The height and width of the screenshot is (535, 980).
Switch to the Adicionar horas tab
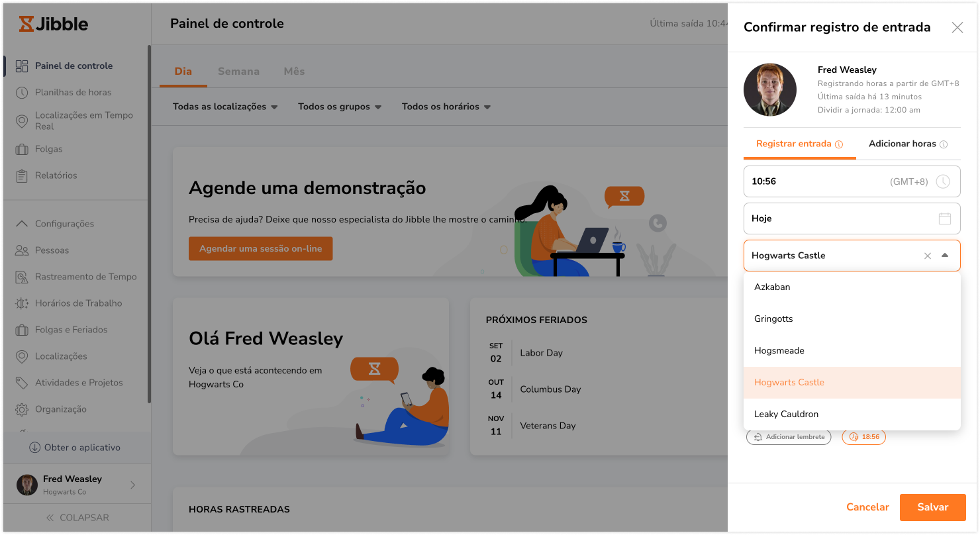[908, 144]
